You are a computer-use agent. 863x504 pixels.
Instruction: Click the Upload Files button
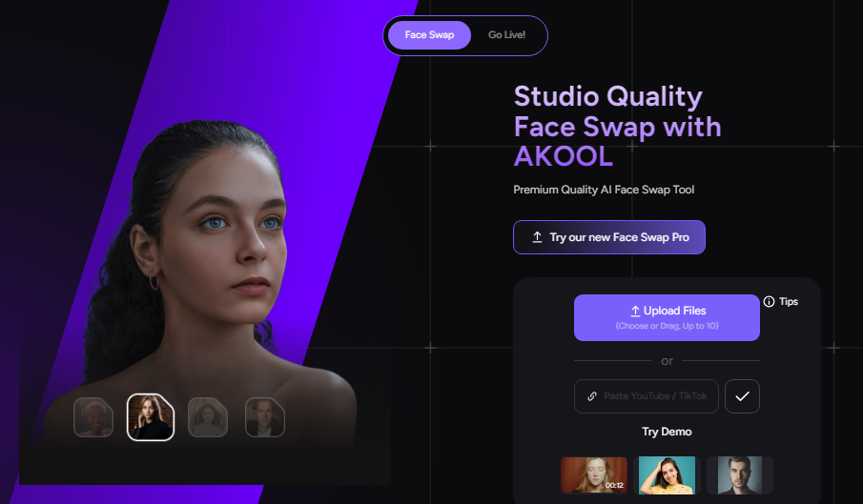coord(667,317)
